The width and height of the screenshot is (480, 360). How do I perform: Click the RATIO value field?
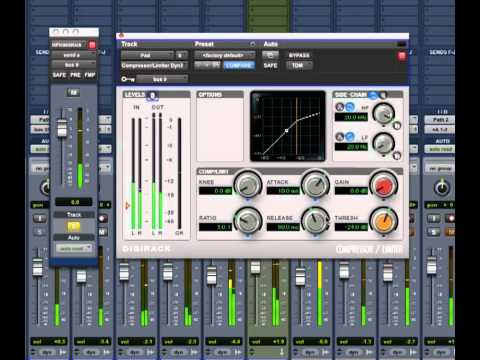[215, 227]
